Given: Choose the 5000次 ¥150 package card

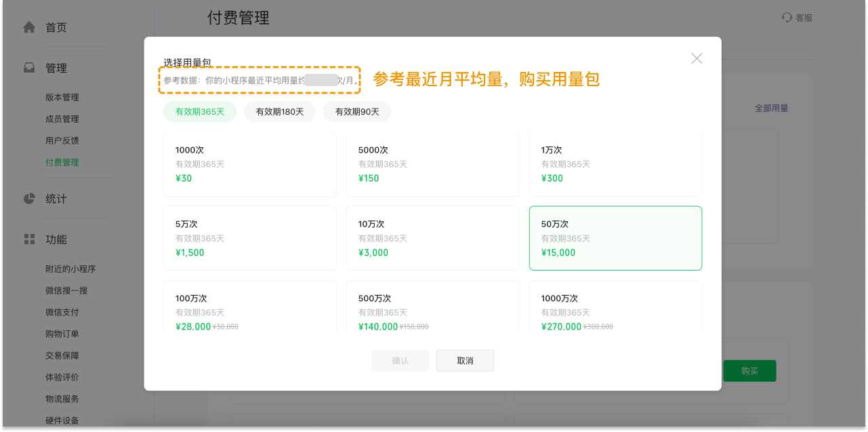Looking at the screenshot, I should pyautogui.click(x=432, y=164).
